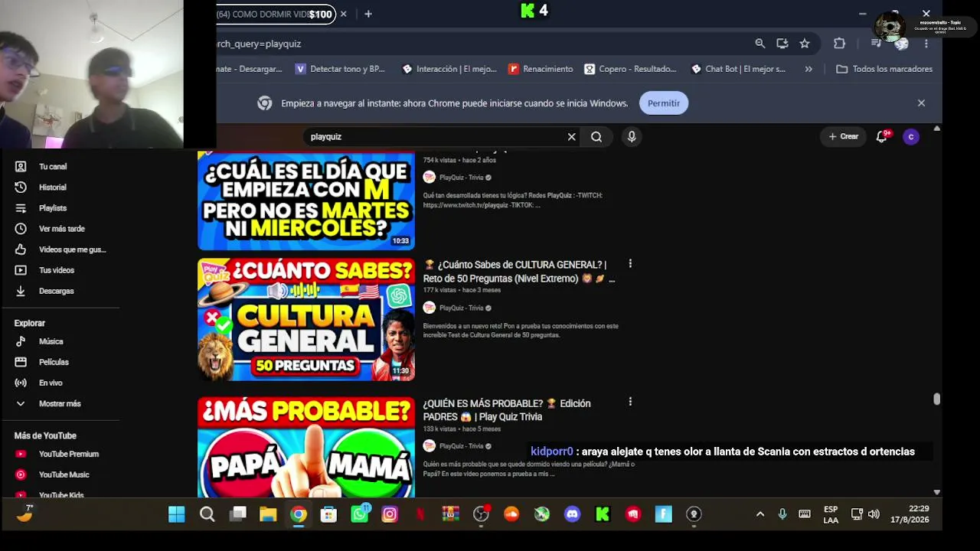This screenshot has height=551, width=980.
Task: Open Tus videos in the sidebar
Action: click(56, 270)
